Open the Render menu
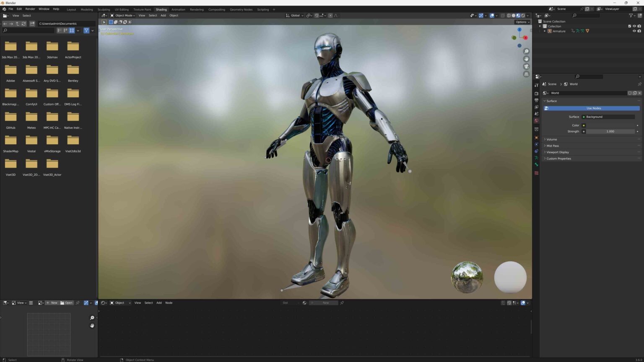 point(30,9)
